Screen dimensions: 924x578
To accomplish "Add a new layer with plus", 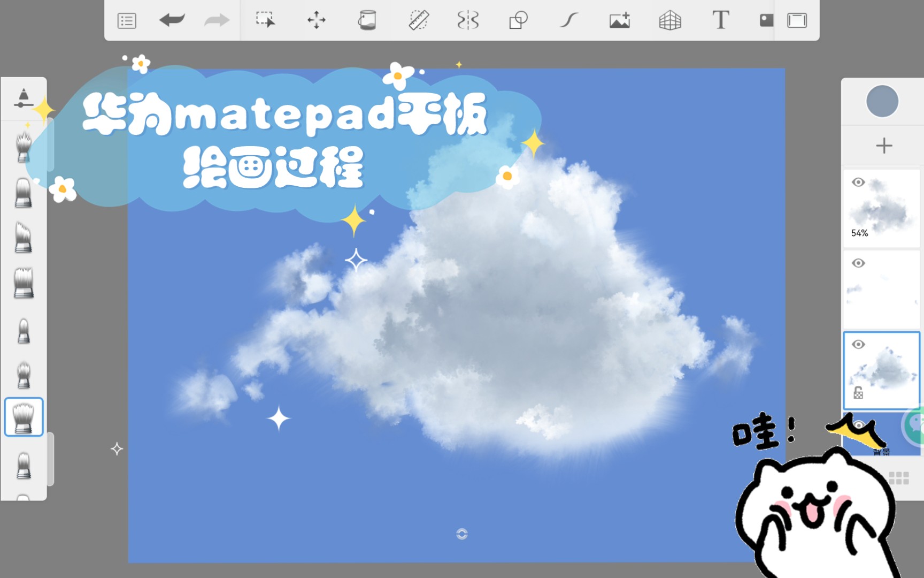I will click(x=884, y=146).
